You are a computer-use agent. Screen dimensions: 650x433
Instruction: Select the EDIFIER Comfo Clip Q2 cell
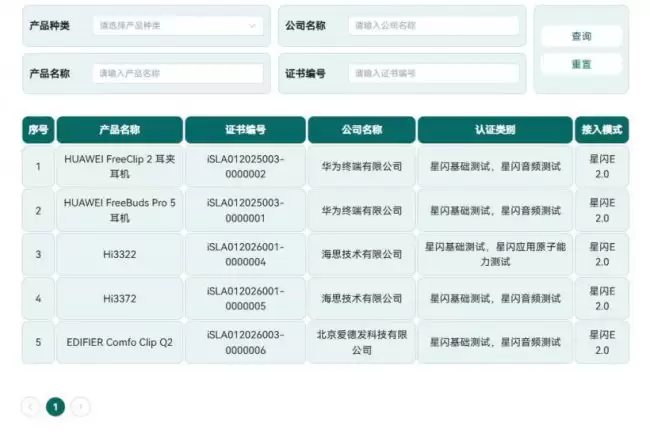(x=120, y=342)
